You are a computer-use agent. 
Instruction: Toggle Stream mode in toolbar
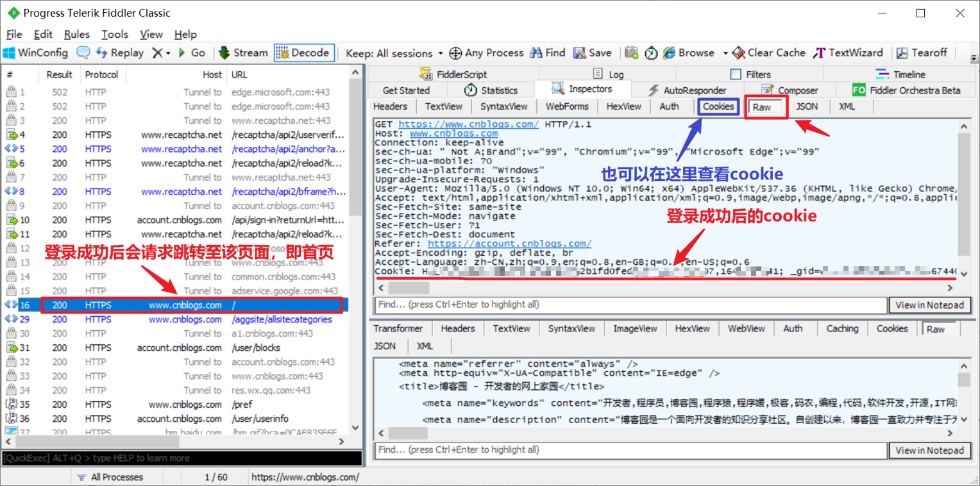click(x=242, y=53)
